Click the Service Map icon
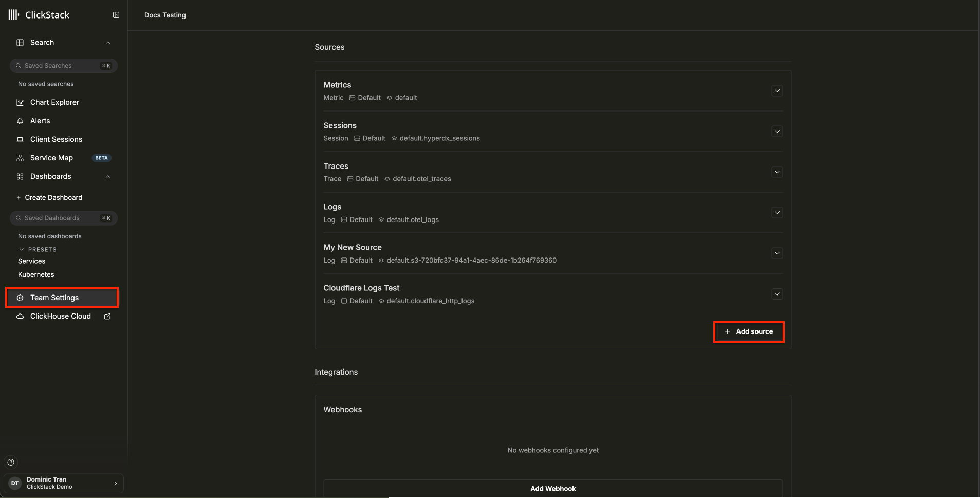The image size is (980, 498). coord(20,158)
